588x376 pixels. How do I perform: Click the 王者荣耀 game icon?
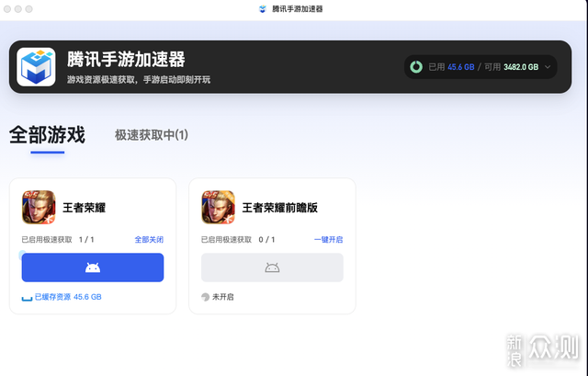click(x=39, y=207)
